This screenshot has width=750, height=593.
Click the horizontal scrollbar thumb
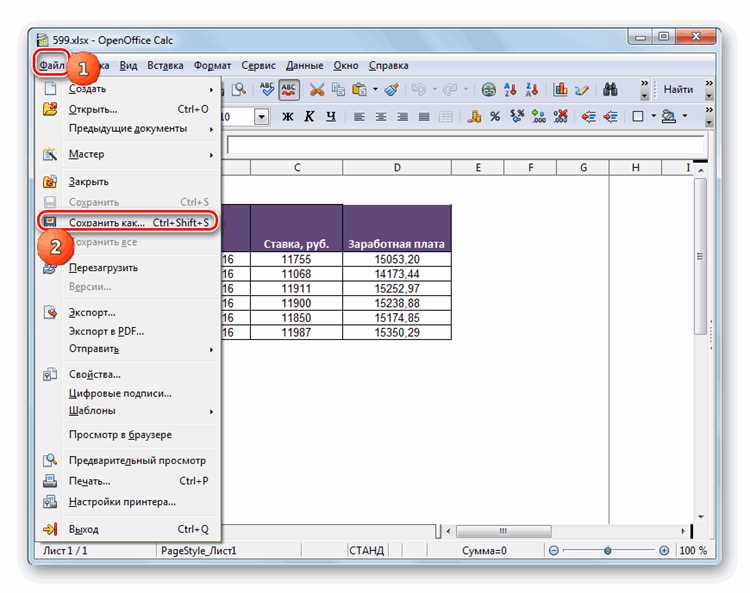point(503,531)
